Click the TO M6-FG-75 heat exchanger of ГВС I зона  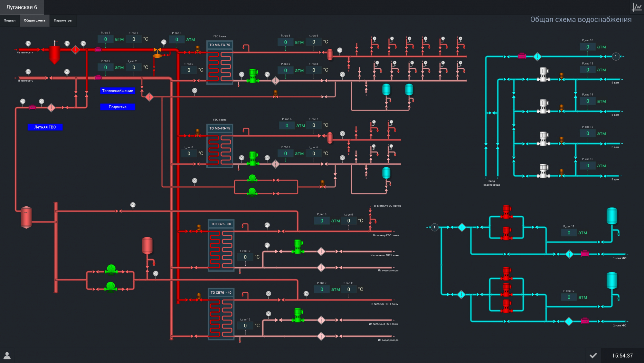point(220,63)
